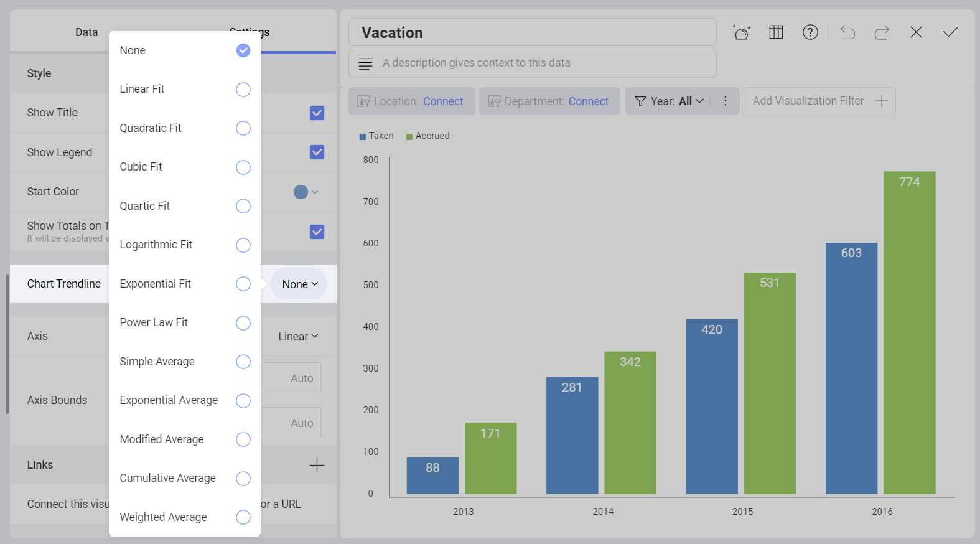Image resolution: width=980 pixels, height=544 pixels.
Task: Switch to the Settings tab
Action: pos(249,32)
